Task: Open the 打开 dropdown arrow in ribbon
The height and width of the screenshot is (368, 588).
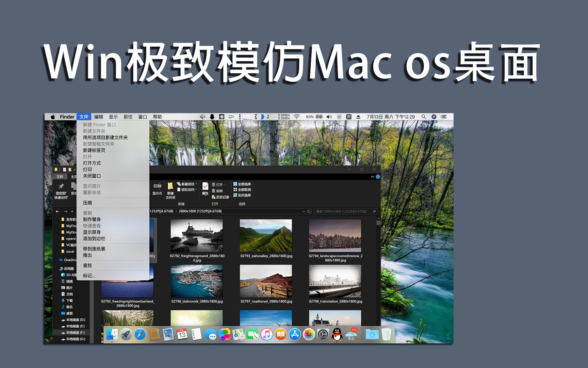Action: 225,185
